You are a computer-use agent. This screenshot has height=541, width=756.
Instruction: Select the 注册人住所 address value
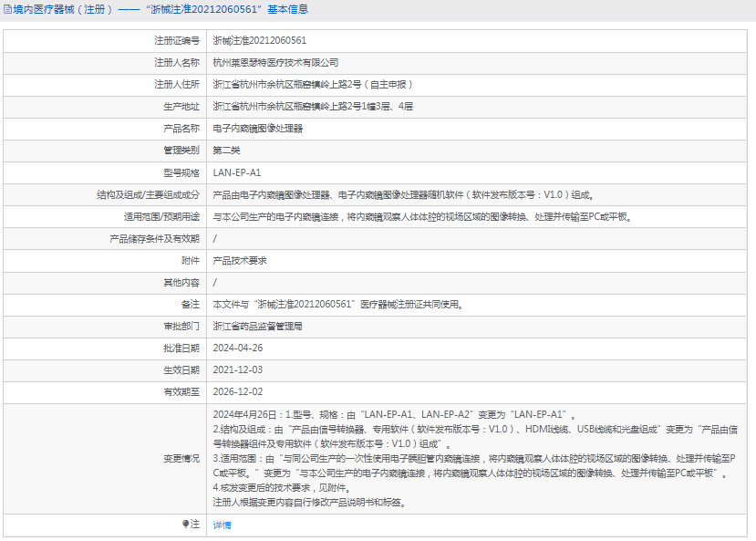coord(313,84)
